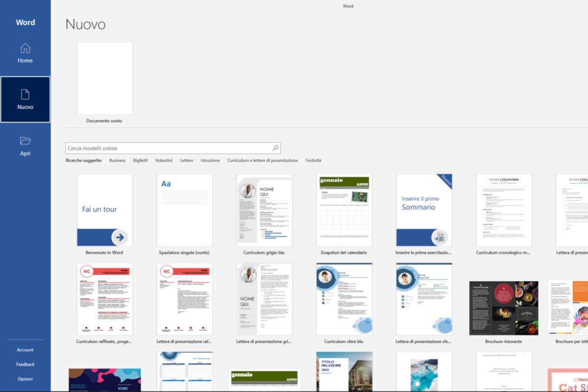Choose Curriculum cronologico template
This screenshot has height=392, width=588.
(x=504, y=210)
